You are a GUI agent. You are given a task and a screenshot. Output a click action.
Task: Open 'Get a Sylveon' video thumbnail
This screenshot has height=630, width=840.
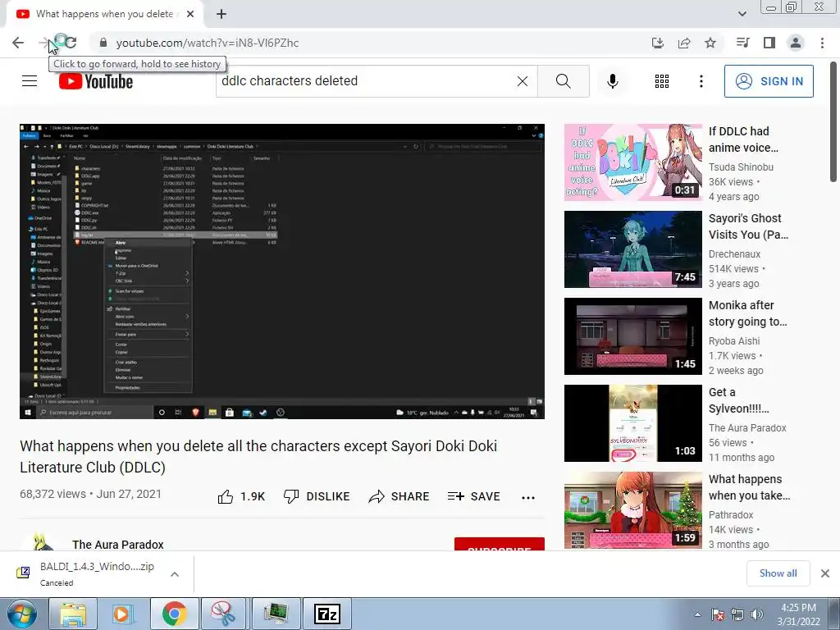tap(632, 422)
